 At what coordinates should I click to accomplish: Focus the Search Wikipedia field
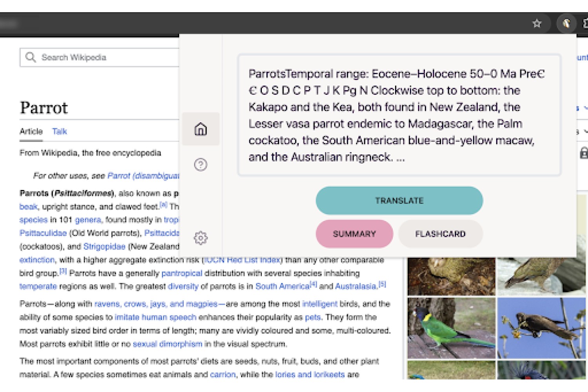[100, 58]
